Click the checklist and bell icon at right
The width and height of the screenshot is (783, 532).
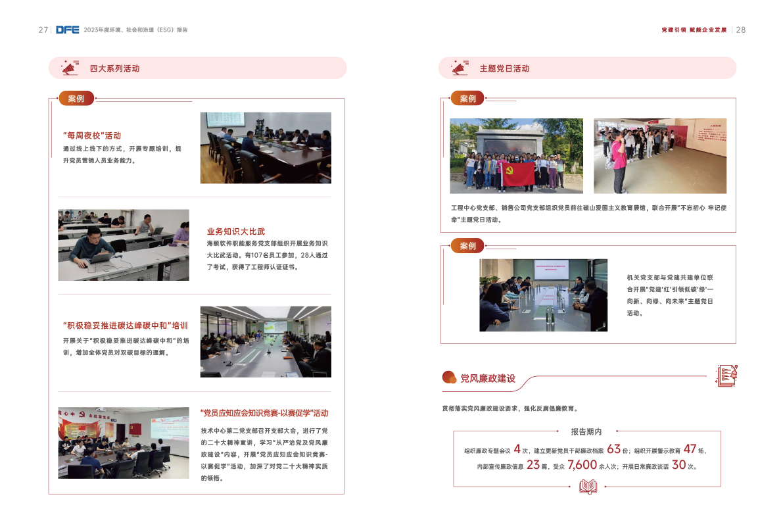coord(727,375)
